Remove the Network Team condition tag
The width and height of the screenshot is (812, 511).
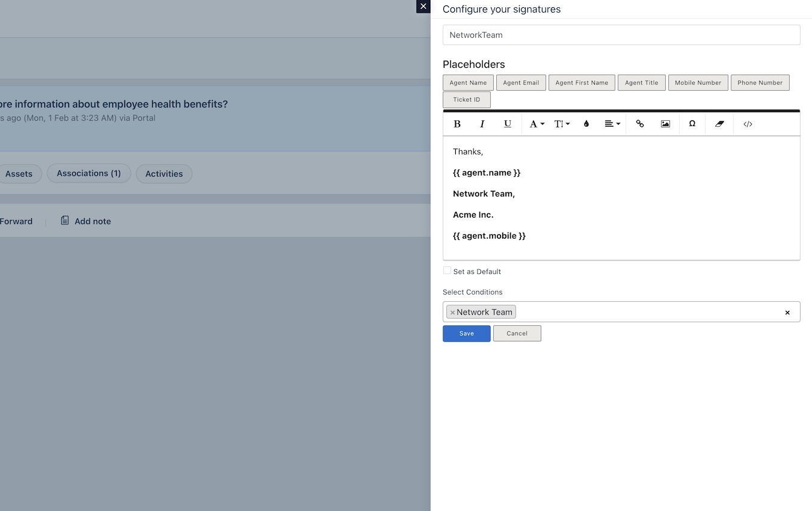pyautogui.click(x=452, y=312)
